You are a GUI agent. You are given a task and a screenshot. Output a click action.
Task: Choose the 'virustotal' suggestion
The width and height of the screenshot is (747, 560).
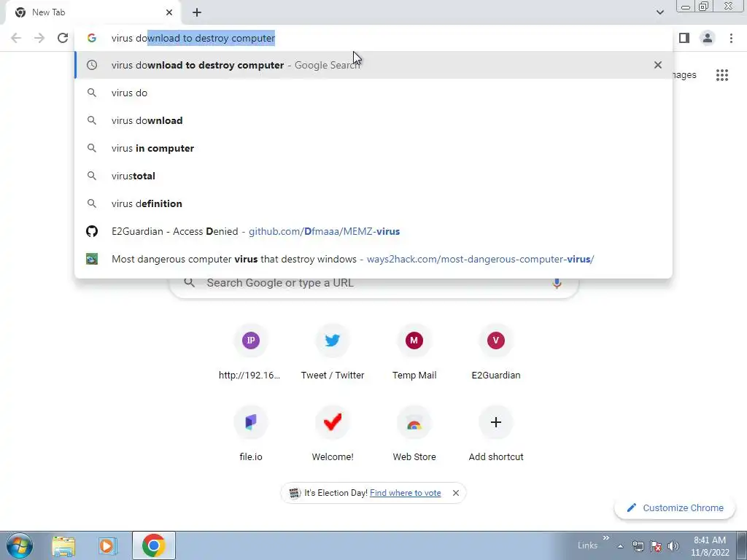[373, 176]
